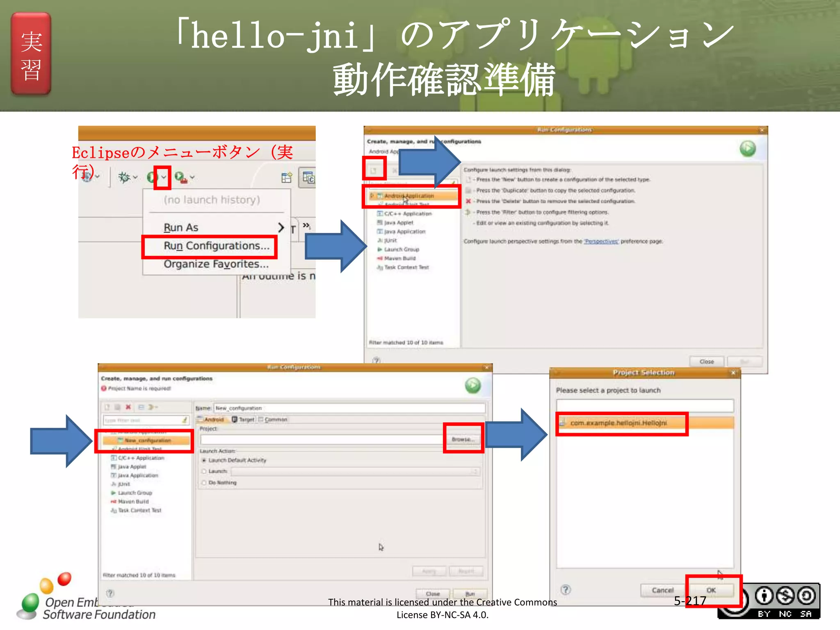Click the Debug bug icon in Eclipse toolbar
The height and width of the screenshot is (630, 840).
tap(124, 177)
